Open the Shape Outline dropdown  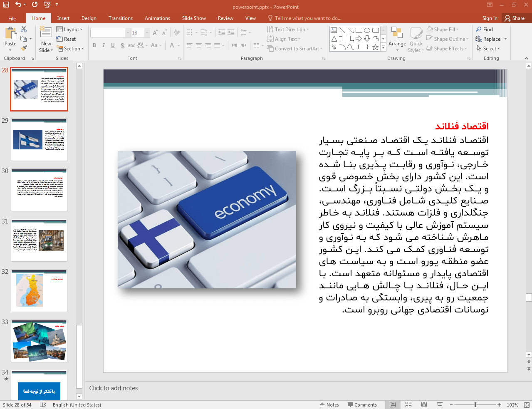pos(448,39)
